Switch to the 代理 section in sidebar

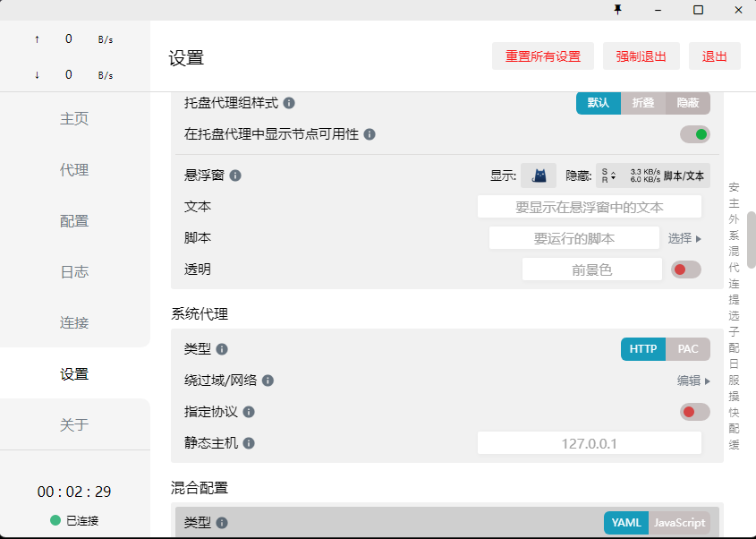pos(74,169)
